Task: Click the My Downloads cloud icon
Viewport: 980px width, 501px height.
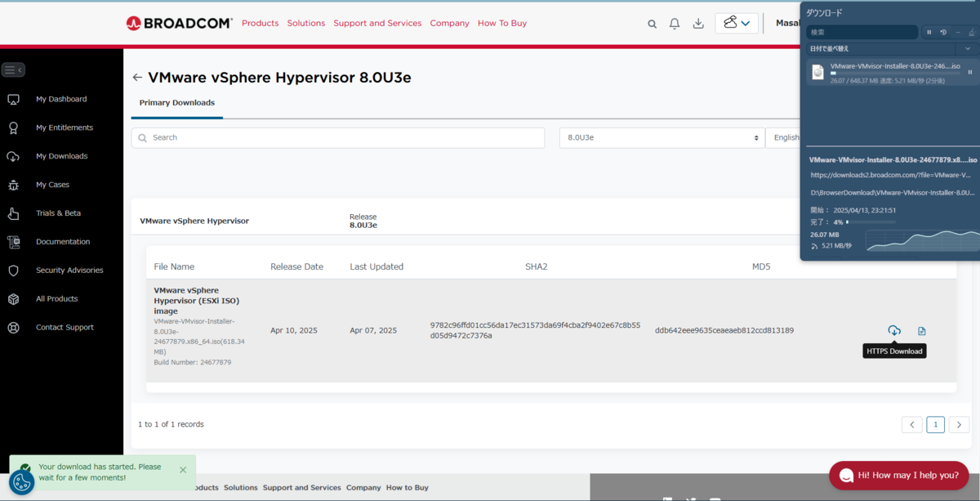Action: pos(13,157)
